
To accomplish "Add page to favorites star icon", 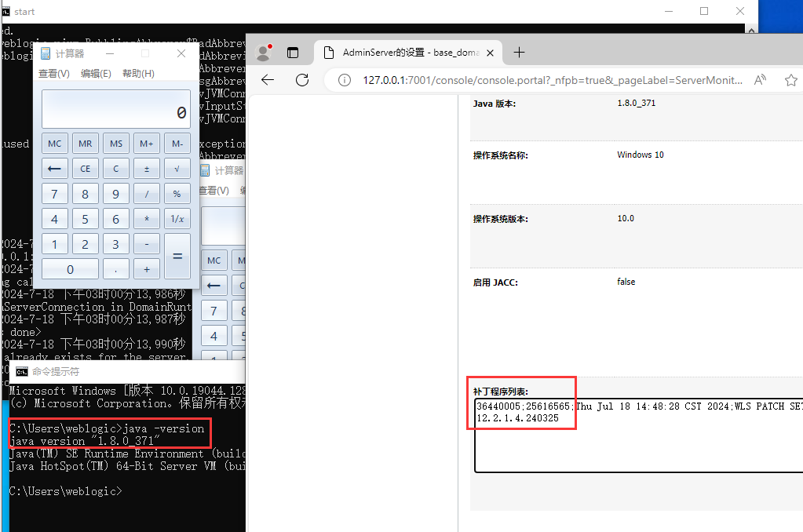I will click(x=790, y=80).
